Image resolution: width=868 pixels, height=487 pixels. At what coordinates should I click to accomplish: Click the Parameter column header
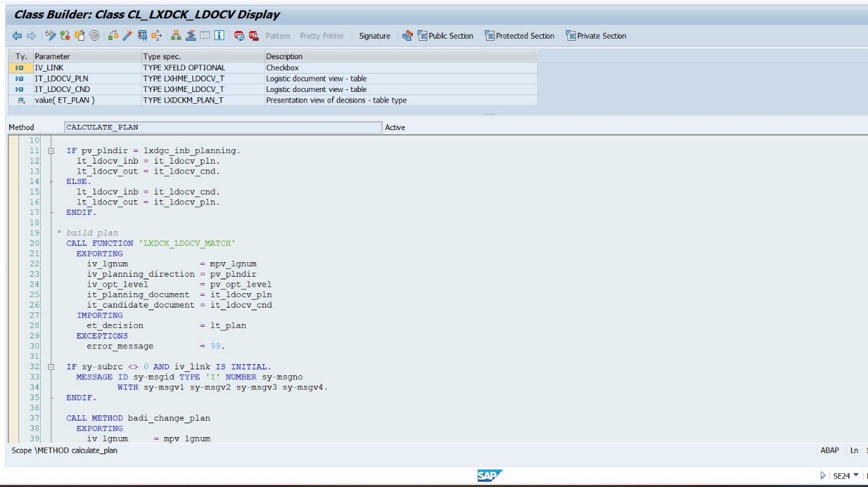[x=87, y=57]
